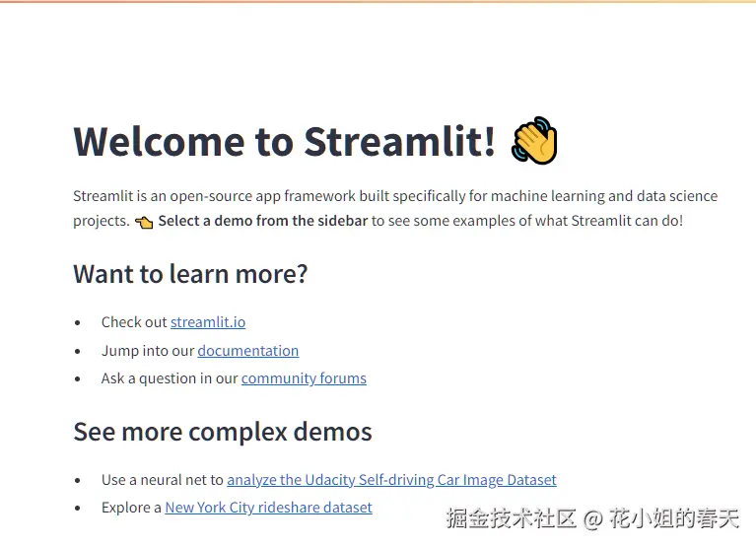This screenshot has height=547, width=756.
Task: Click the 'See more complex demos' heading
Action: [x=223, y=432]
